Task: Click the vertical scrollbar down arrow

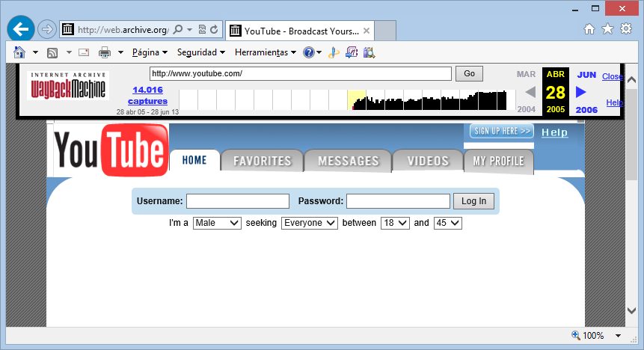Action: (x=632, y=310)
